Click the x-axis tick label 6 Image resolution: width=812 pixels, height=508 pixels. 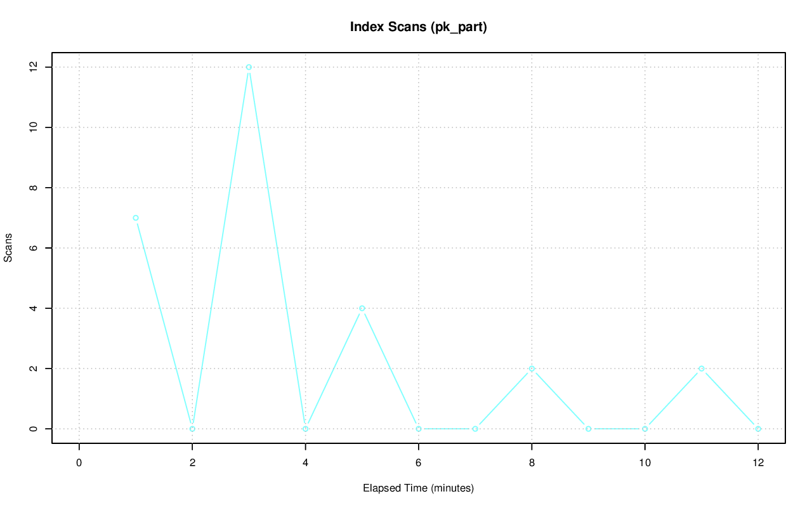coord(418,463)
